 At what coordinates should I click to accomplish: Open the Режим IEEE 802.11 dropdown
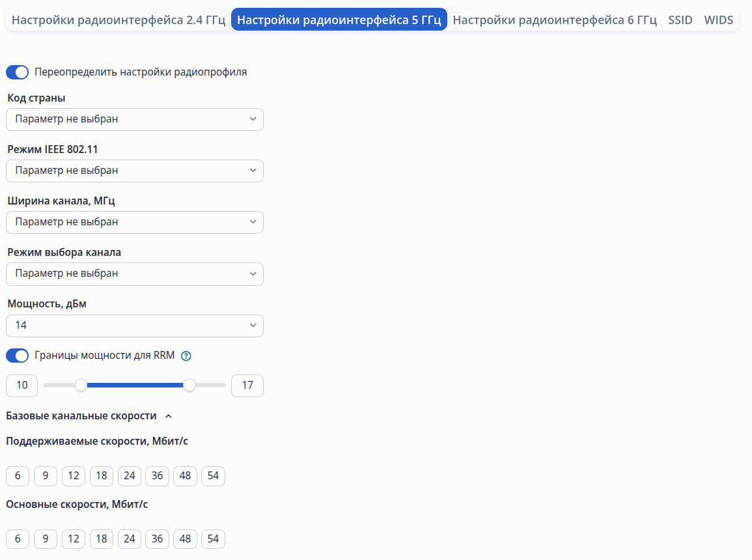point(135,171)
